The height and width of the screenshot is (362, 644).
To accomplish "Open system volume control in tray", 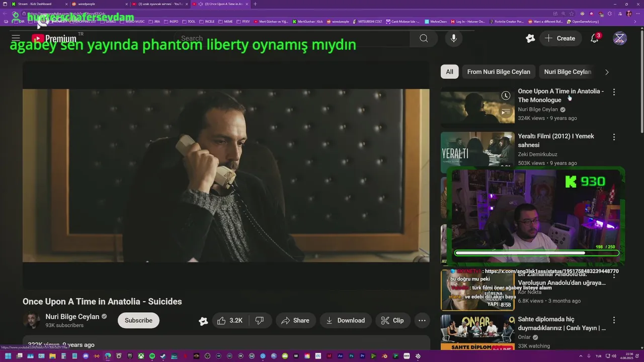I will [614, 356].
